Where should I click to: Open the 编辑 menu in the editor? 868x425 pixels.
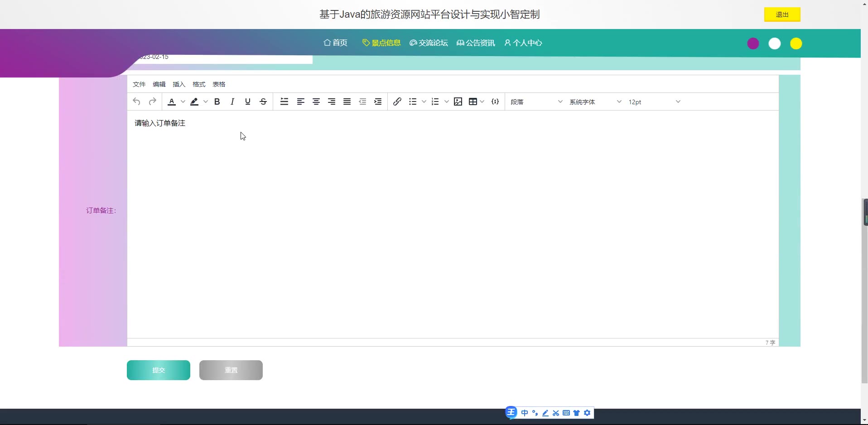pyautogui.click(x=159, y=84)
